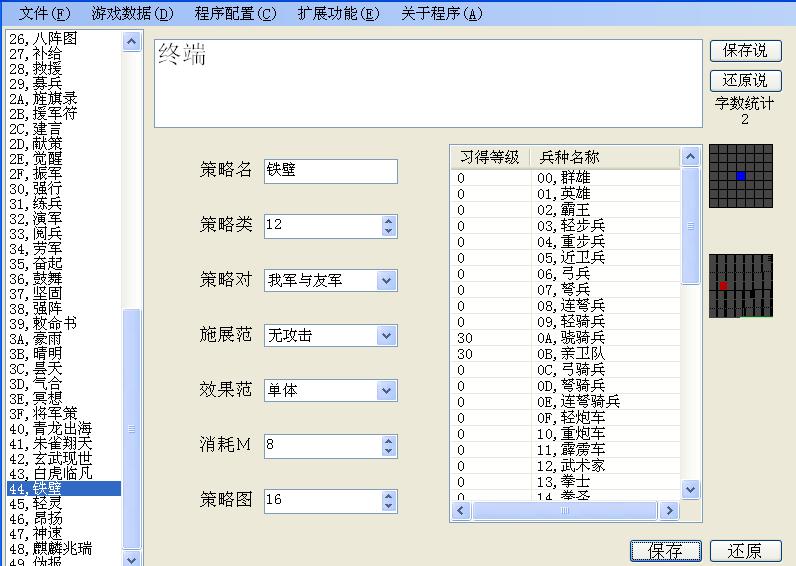Click the red cell in lower grid
This screenshot has width=796, height=566.
tap(723, 286)
